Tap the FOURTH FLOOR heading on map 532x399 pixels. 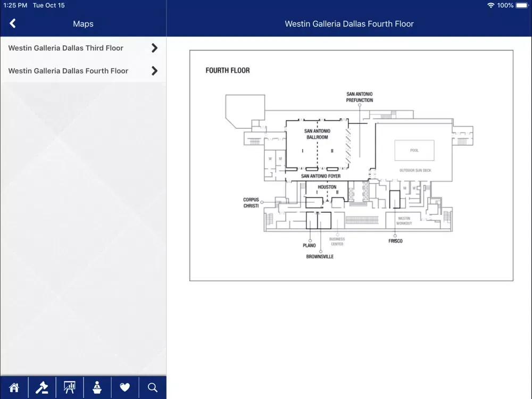228,70
